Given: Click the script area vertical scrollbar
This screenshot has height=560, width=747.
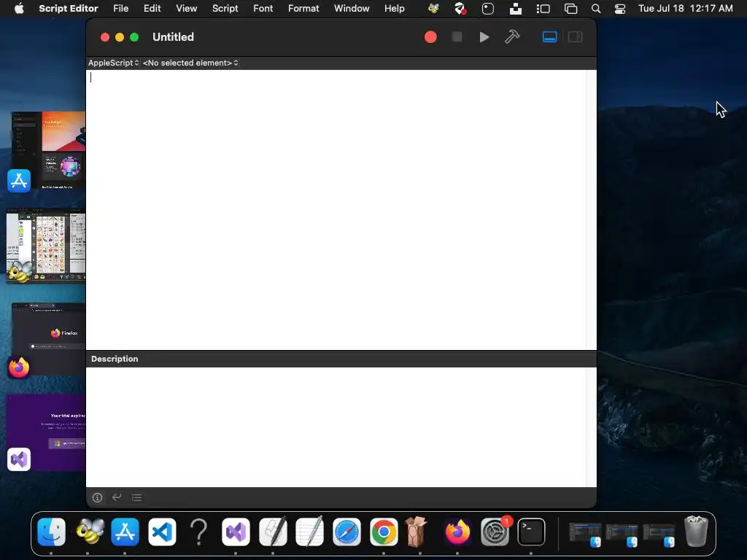Looking at the screenshot, I should click(x=591, y=209).
